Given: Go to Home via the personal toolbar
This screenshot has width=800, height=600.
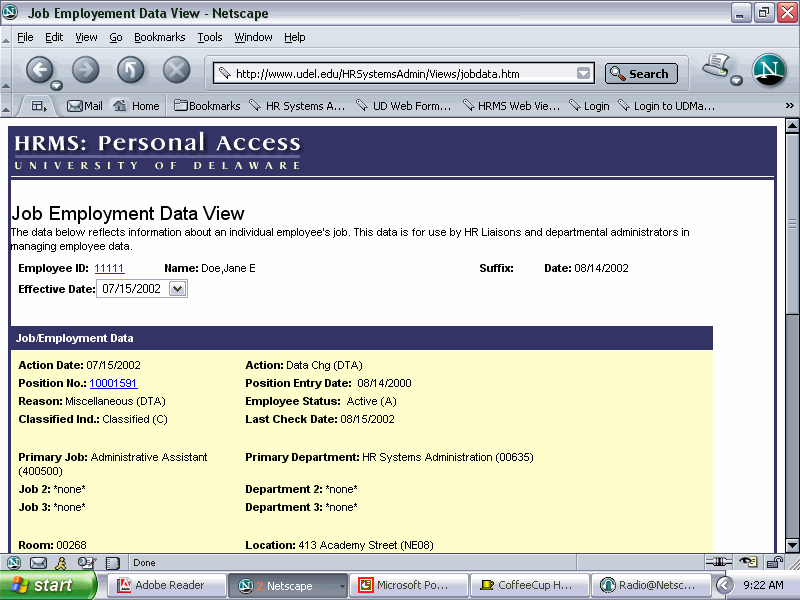Looking at the screenshot, I should coord(137,106).
